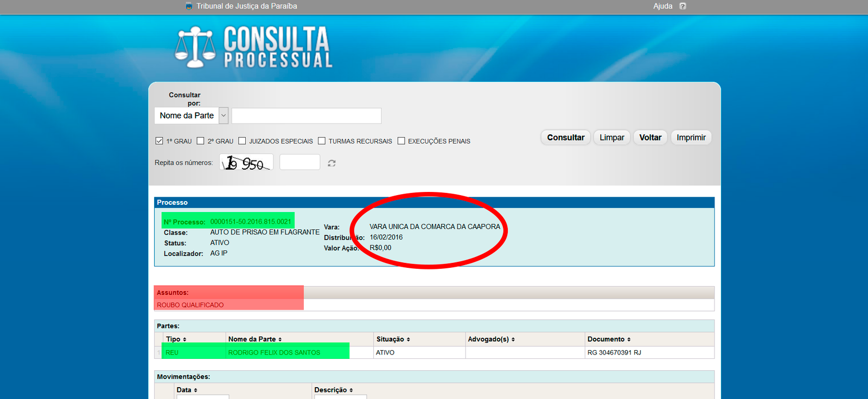The width and height of the screenshot is (868, 399).
Task: Sort movements by Descrição column
Action: (334, 390)
